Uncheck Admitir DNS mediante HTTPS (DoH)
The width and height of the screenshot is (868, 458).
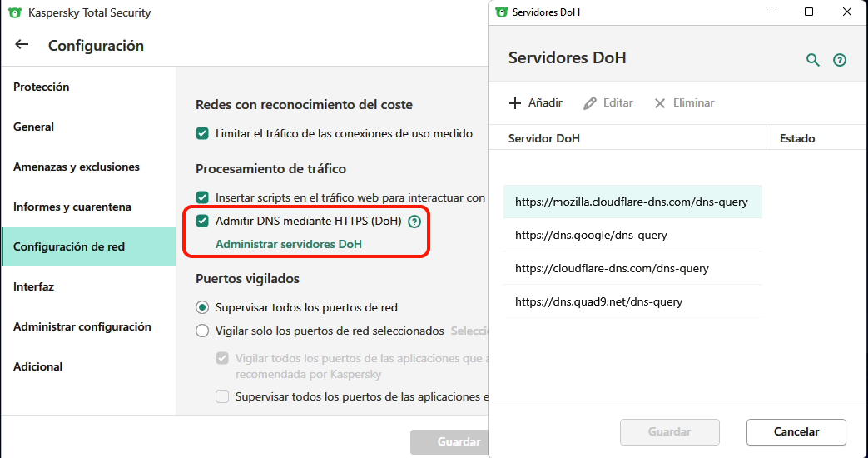(x=202, y=221)
